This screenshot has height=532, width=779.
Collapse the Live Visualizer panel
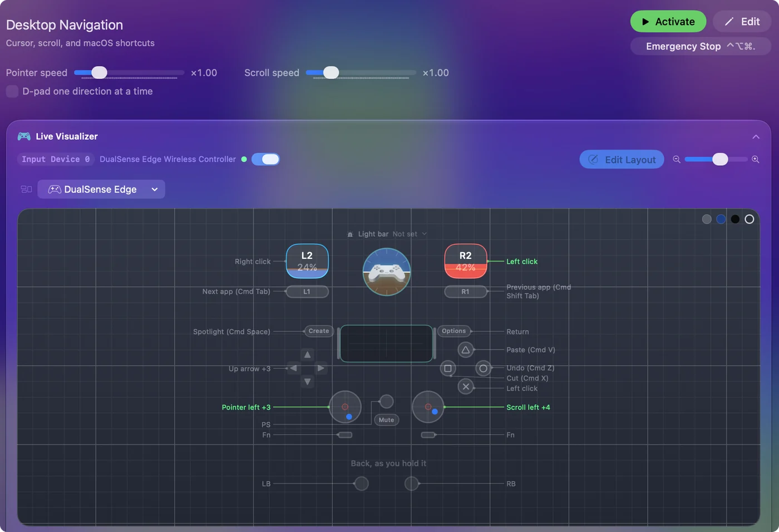coord(756,137)
